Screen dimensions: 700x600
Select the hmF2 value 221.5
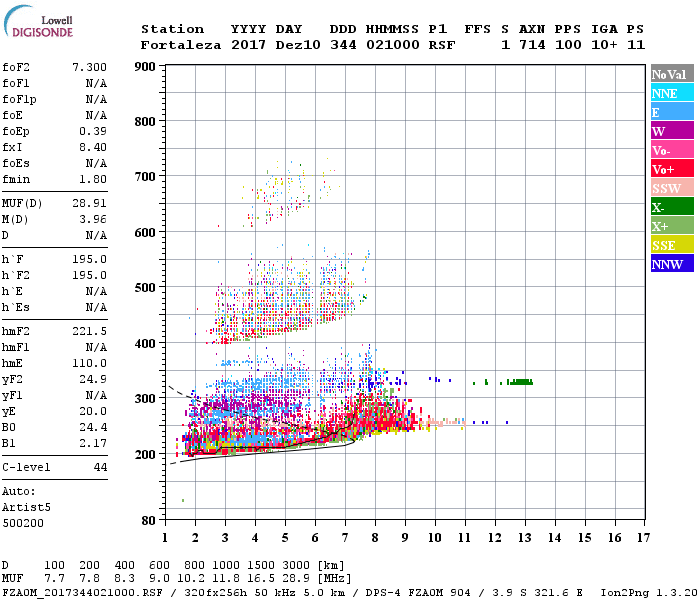pos(89,331)
